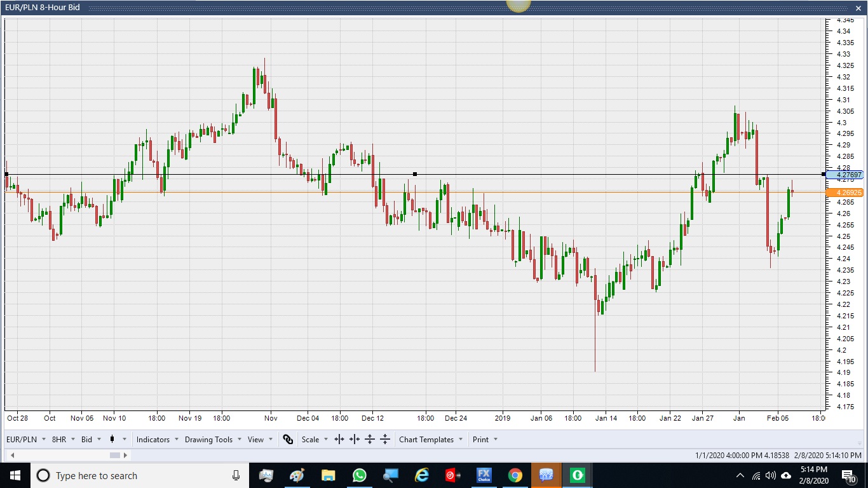
Task: Switch to the active charting app taskbar icon
Action: pyautogui.click(x=546, y=475)
